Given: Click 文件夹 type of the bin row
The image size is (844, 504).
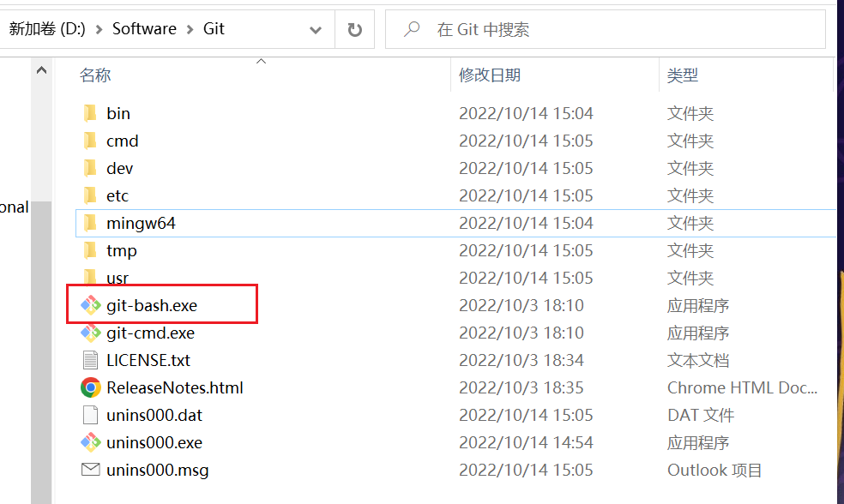Looking at the screenshot, I should click(x=690, y=113).
